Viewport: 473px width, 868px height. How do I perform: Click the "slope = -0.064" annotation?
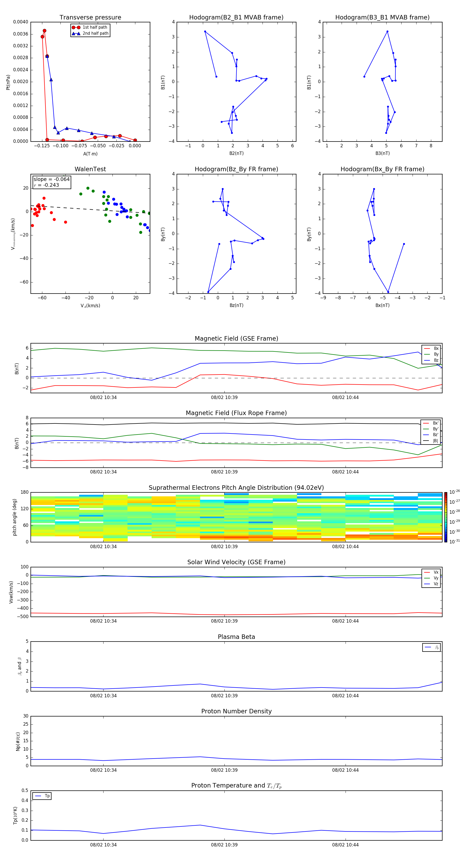point(52,179)
